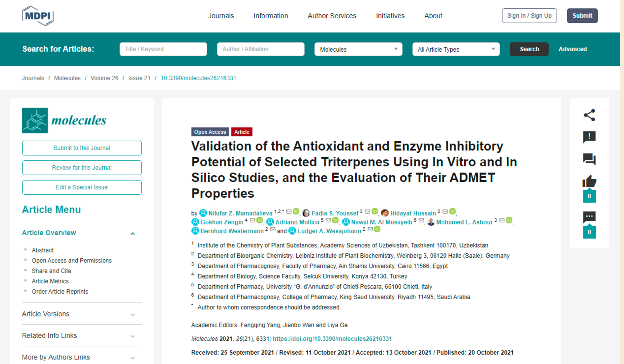Email Hidayat Hussain via envelope icon

pos(445,212)
